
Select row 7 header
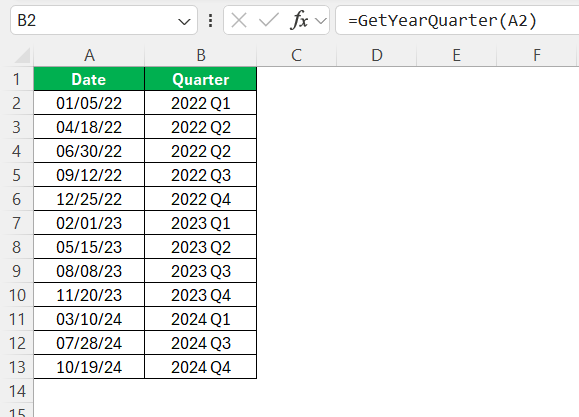(x=17, y=223)
